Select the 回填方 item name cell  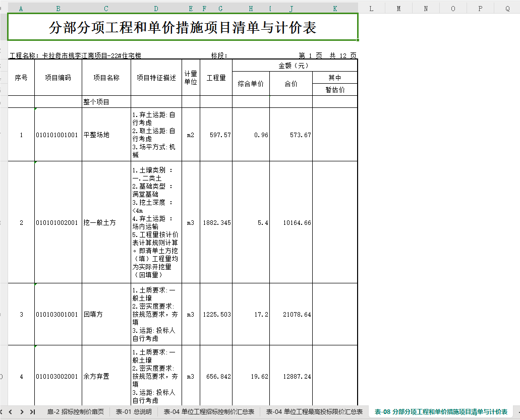(106, 314)
